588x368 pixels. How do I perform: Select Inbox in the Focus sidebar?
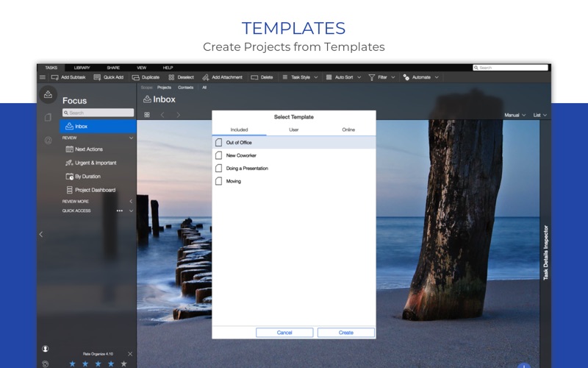(98, 126)
